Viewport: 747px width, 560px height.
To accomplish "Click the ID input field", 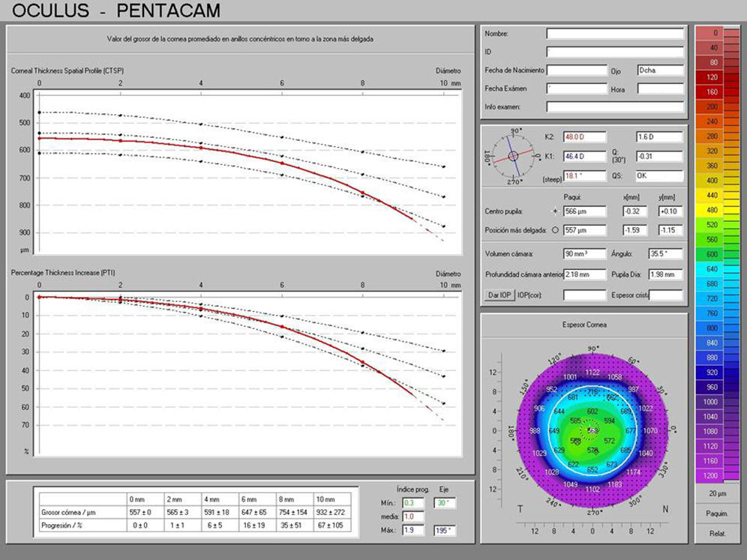I will tap(615, 52).
